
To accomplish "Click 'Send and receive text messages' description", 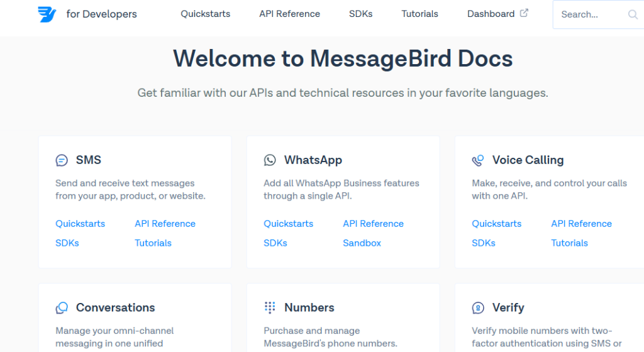I will (131, 190).
